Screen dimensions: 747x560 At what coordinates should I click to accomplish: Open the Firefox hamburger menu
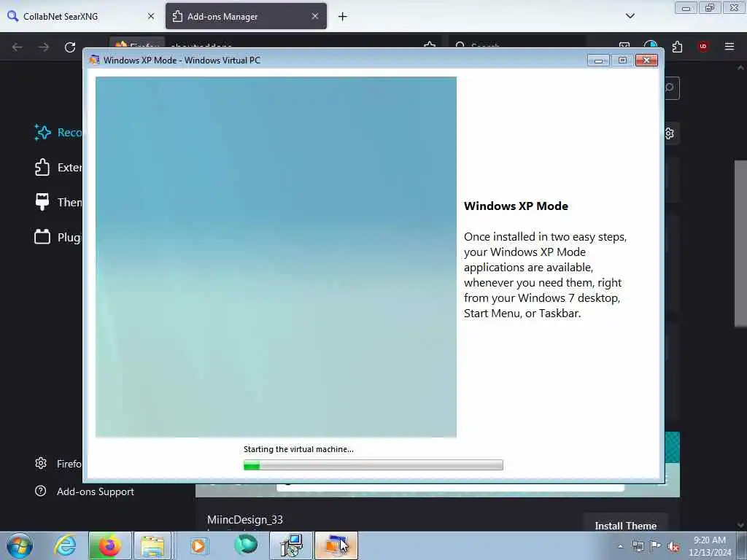coord(729,46)
